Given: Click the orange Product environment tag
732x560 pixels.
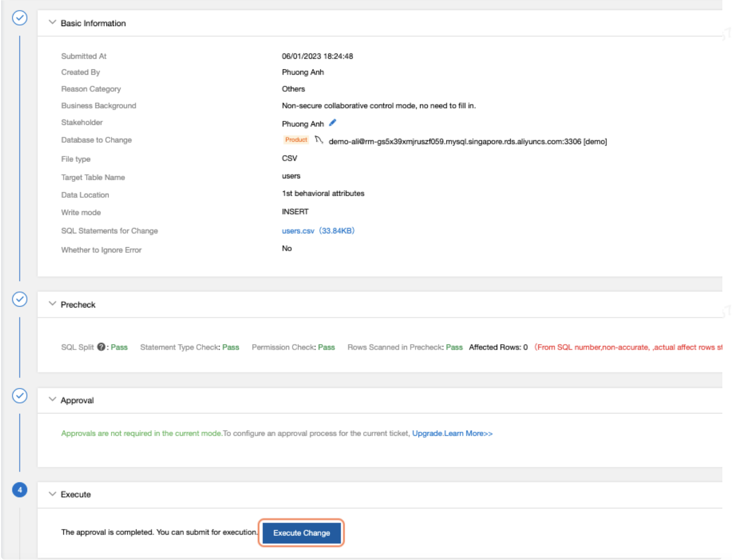Looking at the screenshot, I should [296, 140].
